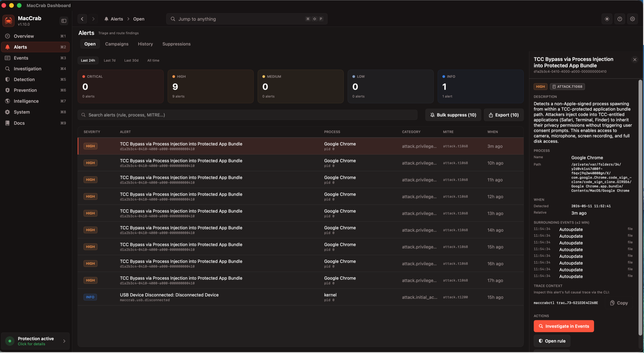
Task: Close the alert detail panel
Action: [x=635, y=60]
